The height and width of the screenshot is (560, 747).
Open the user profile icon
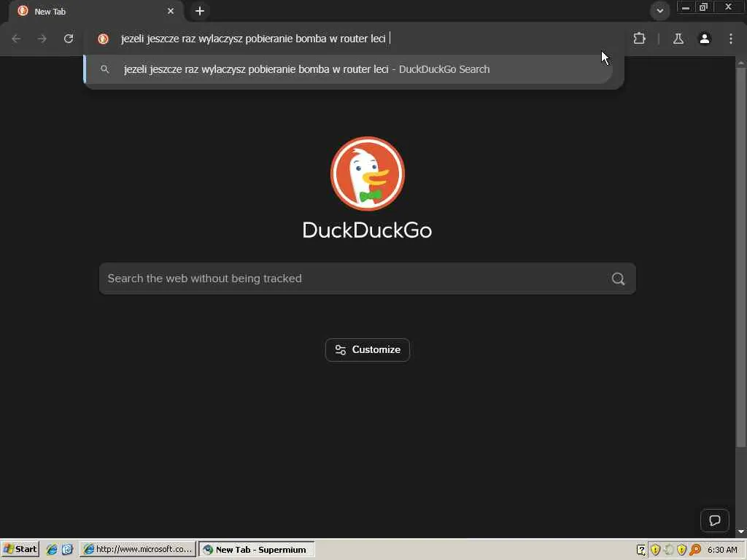coord(705,39)
